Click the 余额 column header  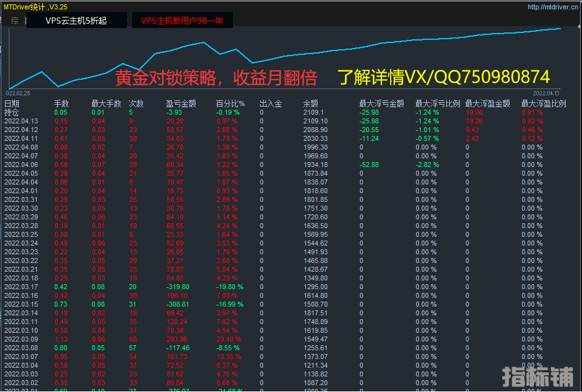coord(310,103)
